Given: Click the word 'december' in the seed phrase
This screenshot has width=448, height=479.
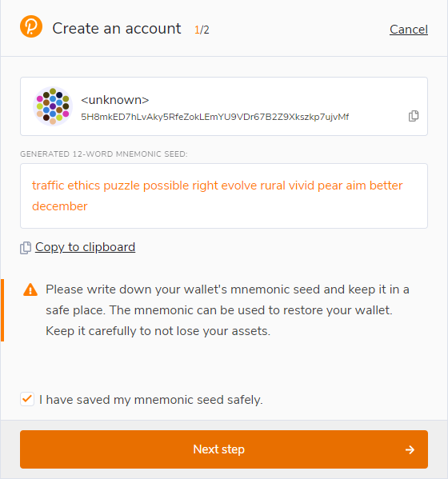Looking at the screenshot, I should point(60,206).
